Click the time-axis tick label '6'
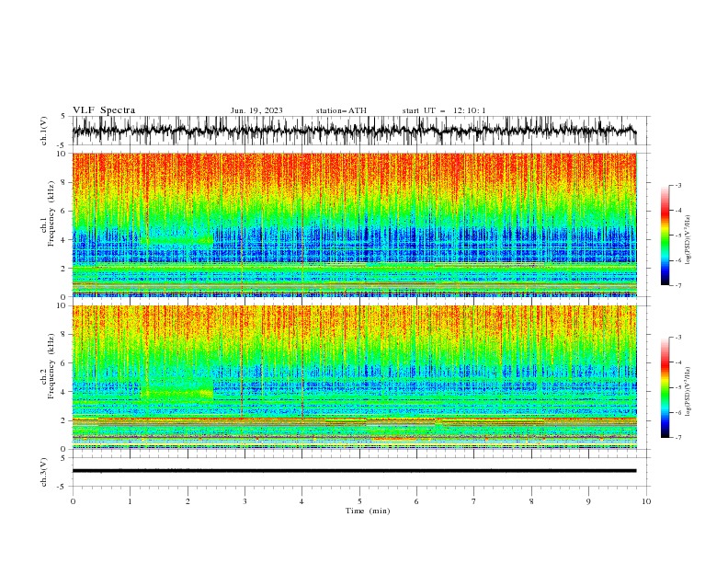The width and height of the screenshot is (728, 563). (x=416, y=501)
